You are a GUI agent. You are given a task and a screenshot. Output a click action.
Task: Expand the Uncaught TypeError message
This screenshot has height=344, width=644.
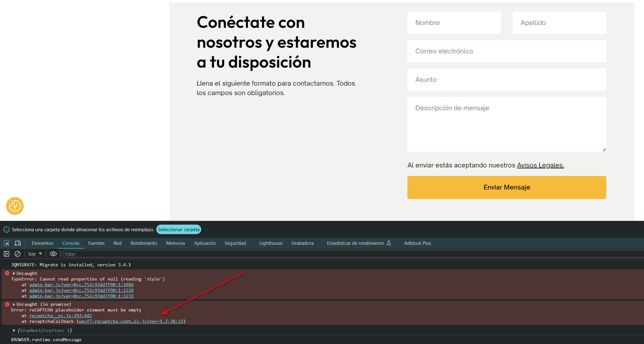click(14, 273)
